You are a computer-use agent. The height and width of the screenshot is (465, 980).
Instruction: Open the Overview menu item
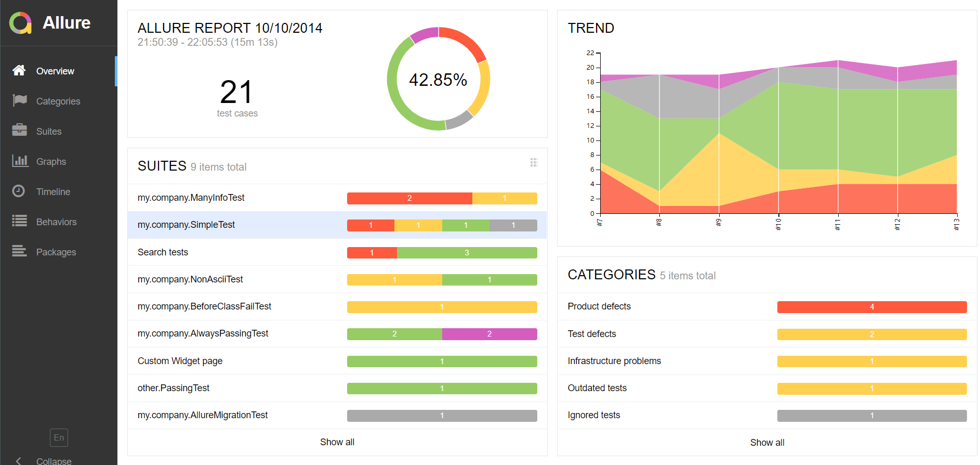tap(59, 71)
